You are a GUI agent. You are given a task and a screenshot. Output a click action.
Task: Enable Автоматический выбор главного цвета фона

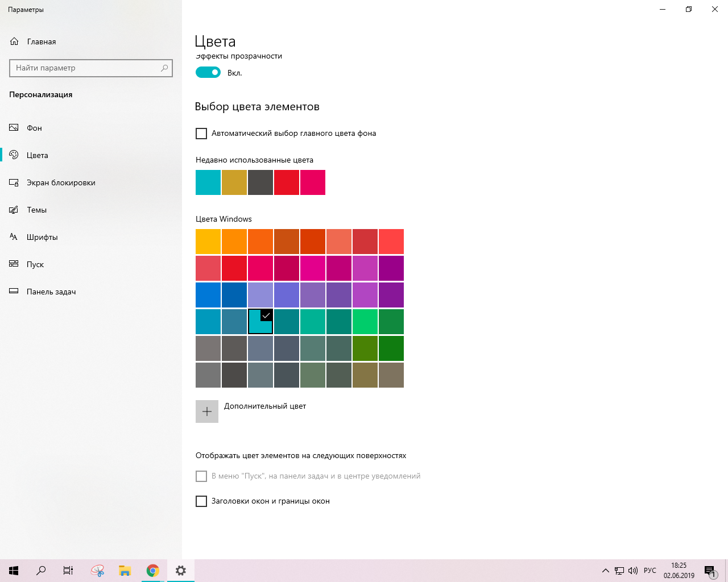pyautogui.click(x=201, y=134)
